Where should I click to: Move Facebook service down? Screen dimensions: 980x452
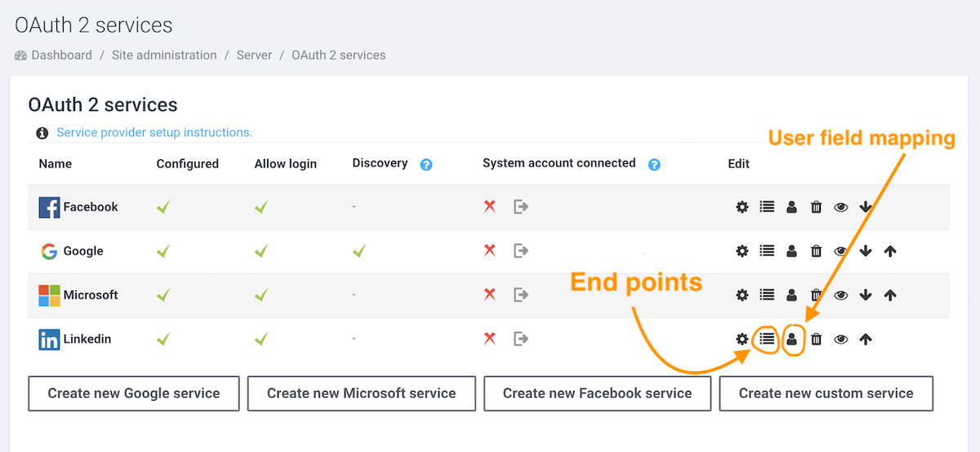pyautogui.click(x=866, y=207)
